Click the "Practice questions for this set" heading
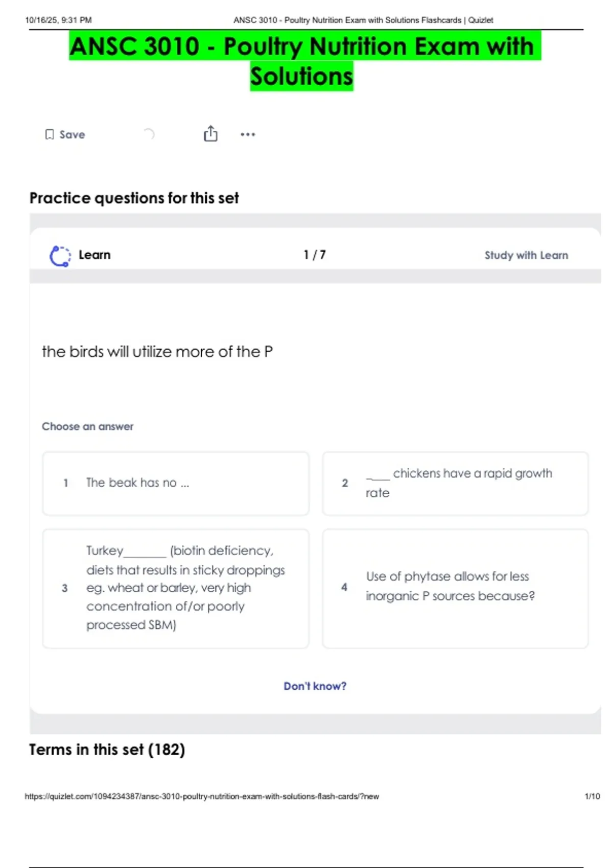The width and height of the screenshot is (613, 868). click(x=134, y=198)
